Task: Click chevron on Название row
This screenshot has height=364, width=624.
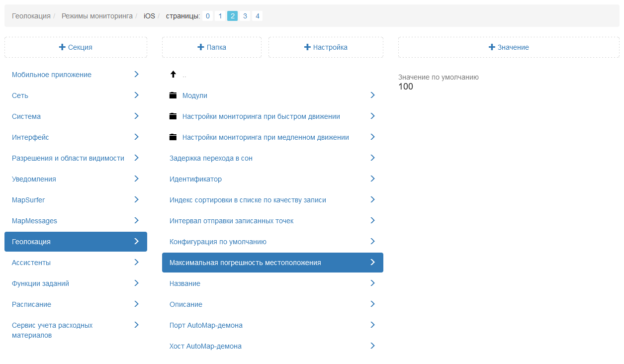Action: pos(372,283)
